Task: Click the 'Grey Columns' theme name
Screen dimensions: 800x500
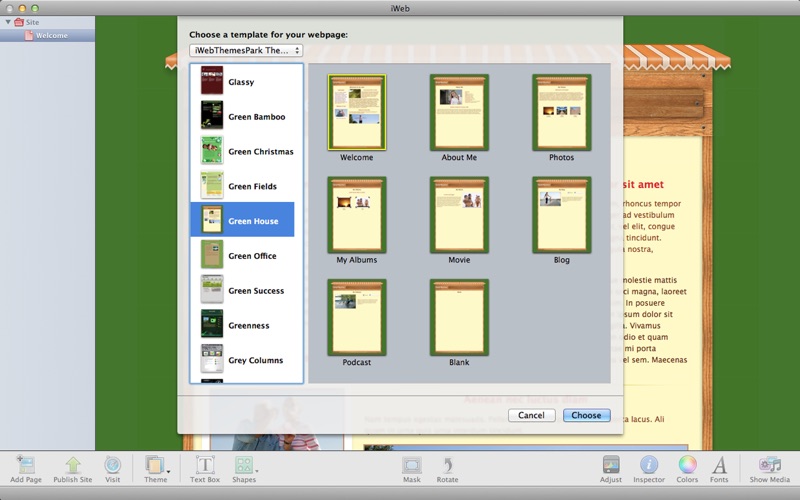Action: (x=256, y=360)
